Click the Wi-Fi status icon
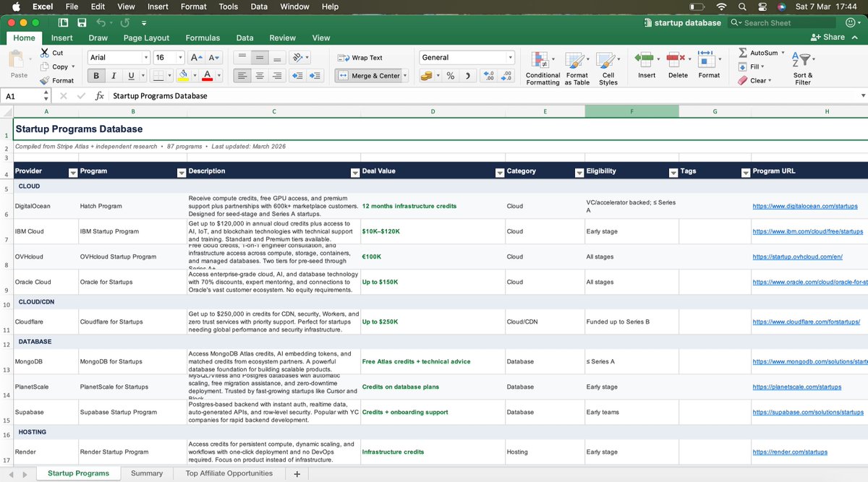This screenshot has height=482, width=868. 720,7
